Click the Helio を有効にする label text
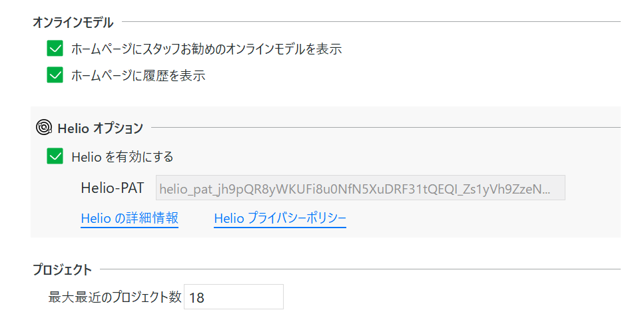 tap(123, 157)
